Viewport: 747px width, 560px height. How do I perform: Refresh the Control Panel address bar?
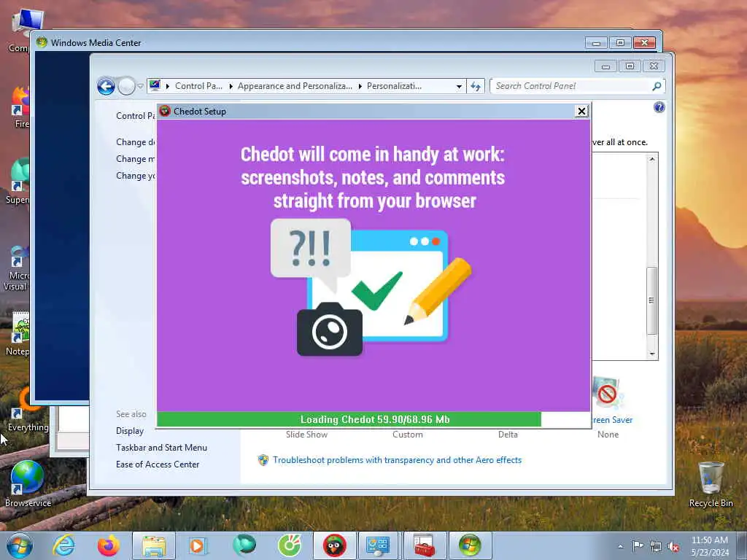[476, 86]
